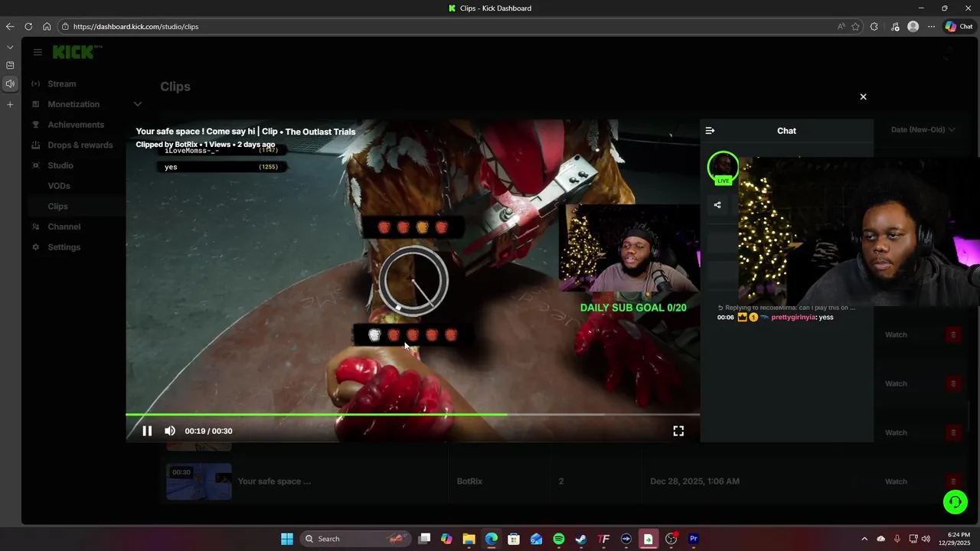Viewport: 980px width, 551px height.
Task: Toggle the Kick sidebar hamburger menu
Action: pyautogui.click(x=38, y=52)
